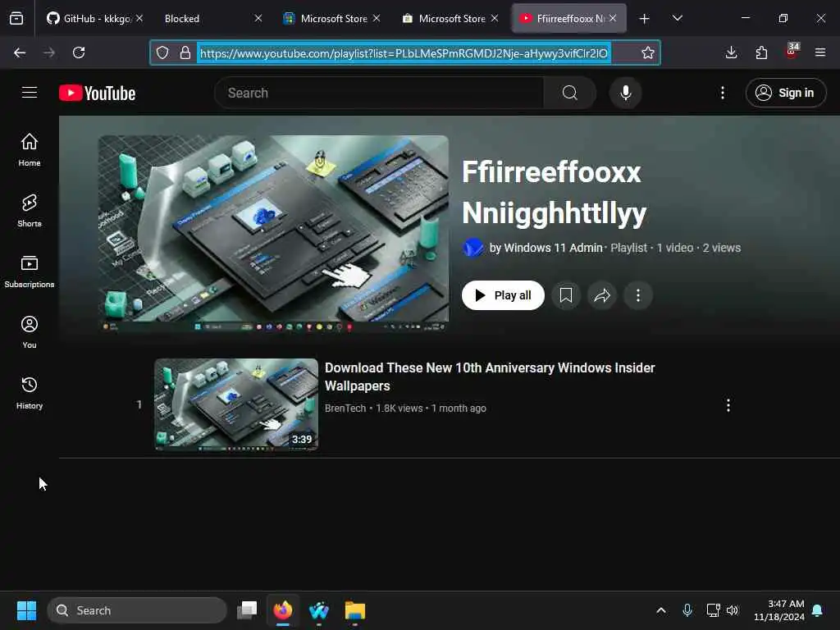
Task: Click Play all button
Action: coord(503,295)
